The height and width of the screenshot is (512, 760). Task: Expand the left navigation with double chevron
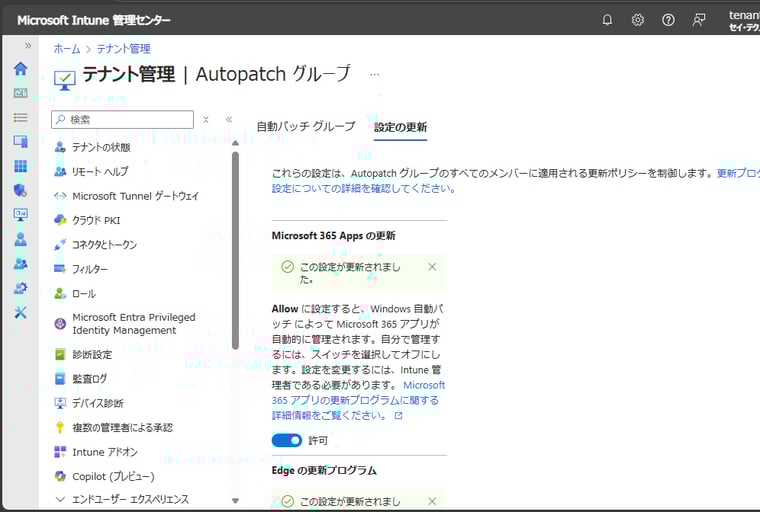click(x=28, y=46)
